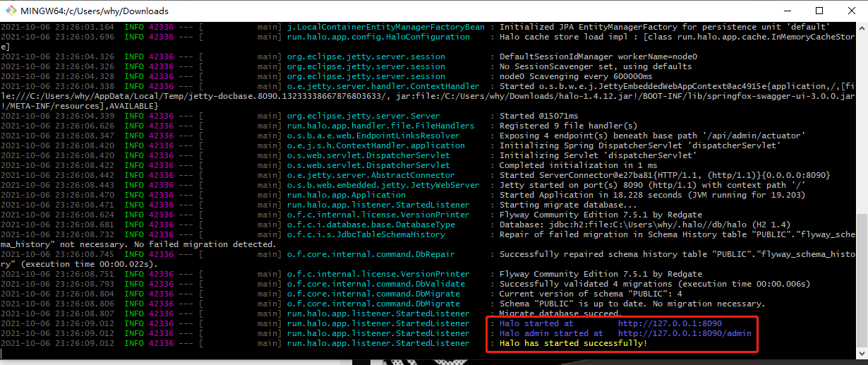Open the link http://127.0.0.1:8090/admin
This screenshot has height=365, width=868.
pos(685,333)
